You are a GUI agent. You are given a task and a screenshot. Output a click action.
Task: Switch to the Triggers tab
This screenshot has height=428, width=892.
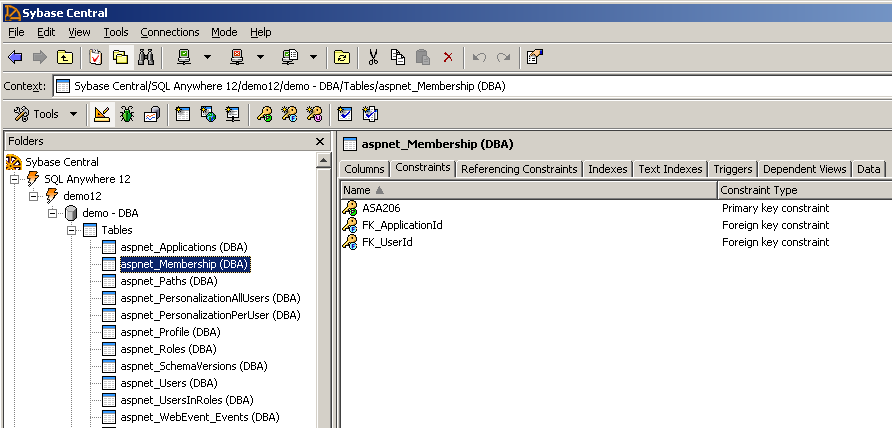point(733,169)
